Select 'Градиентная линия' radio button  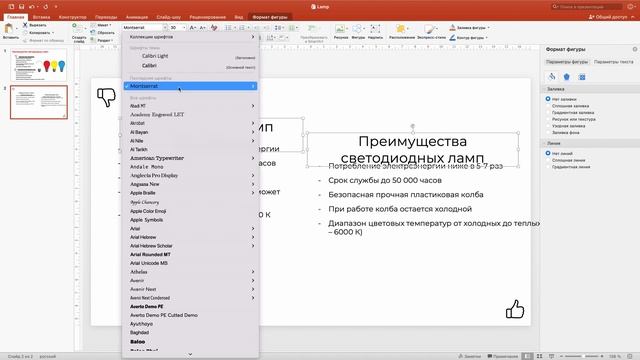point(548,167)
